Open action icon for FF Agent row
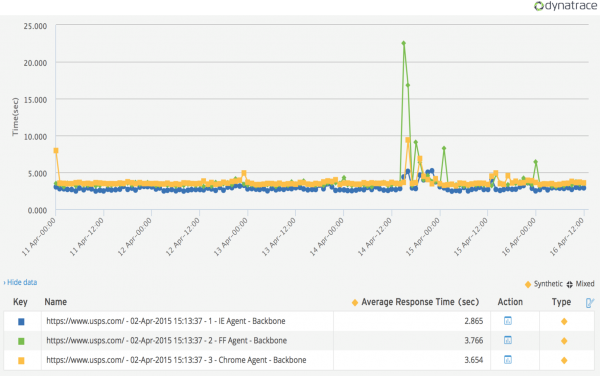This screenshot has height=376, width=600. click(x=508, y=340)
